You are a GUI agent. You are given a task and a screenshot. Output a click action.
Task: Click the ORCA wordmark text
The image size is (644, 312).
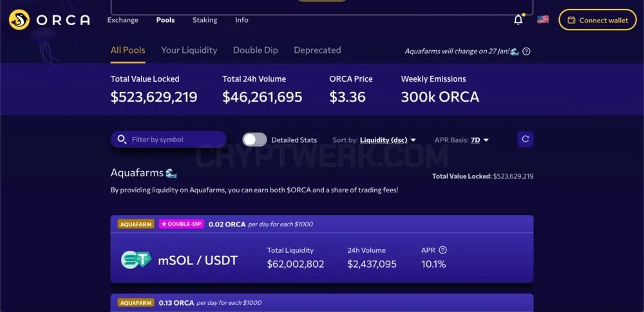pos(63,20)
